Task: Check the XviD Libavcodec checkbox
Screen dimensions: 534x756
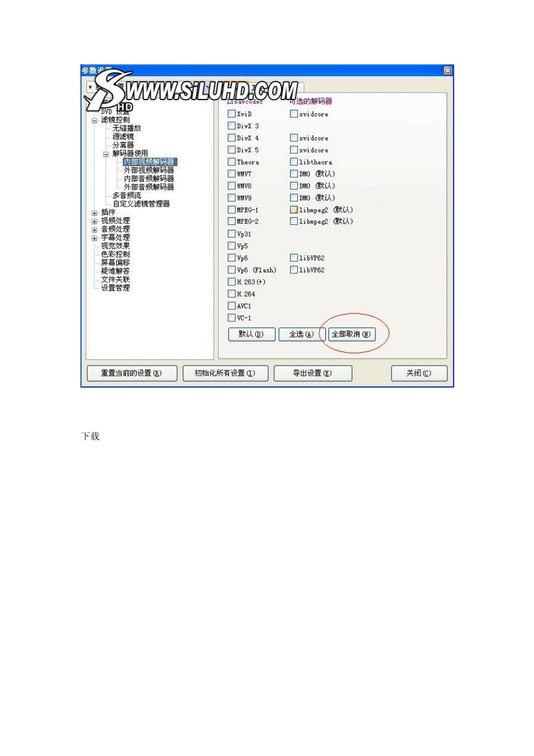Action: (232, 114)
